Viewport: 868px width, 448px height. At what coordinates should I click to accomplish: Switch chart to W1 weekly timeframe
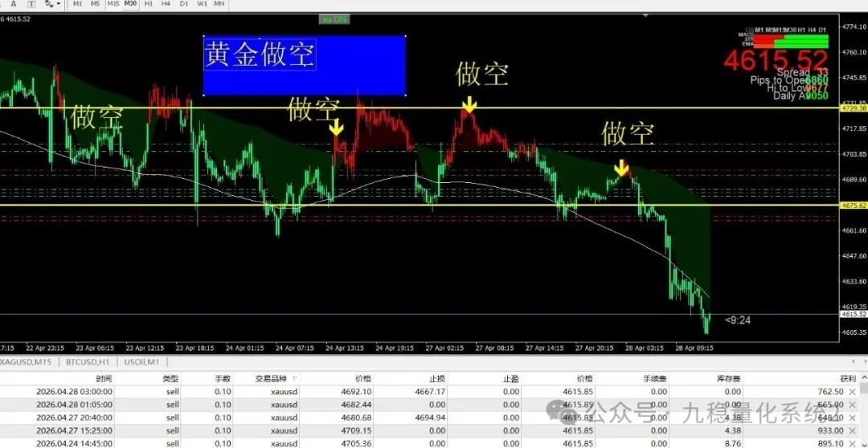pos(202,3)
